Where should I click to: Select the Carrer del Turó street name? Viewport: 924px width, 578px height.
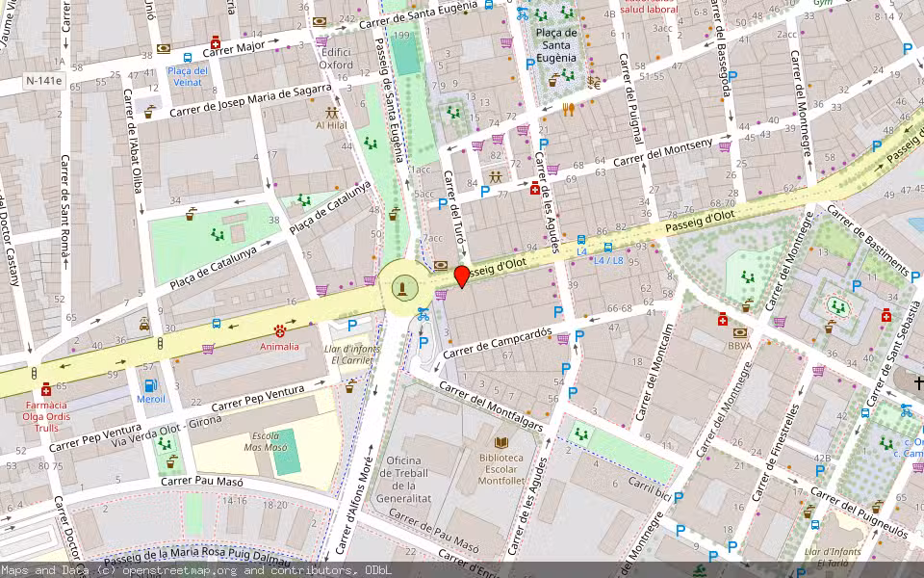[x=454, y=206]
